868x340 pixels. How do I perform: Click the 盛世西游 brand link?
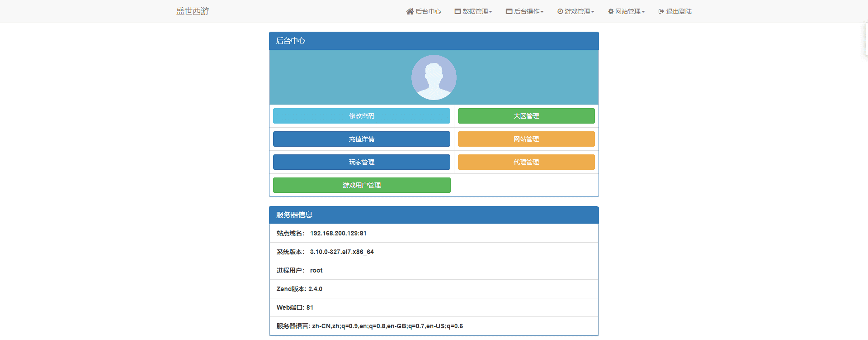(x=193, y=11)
